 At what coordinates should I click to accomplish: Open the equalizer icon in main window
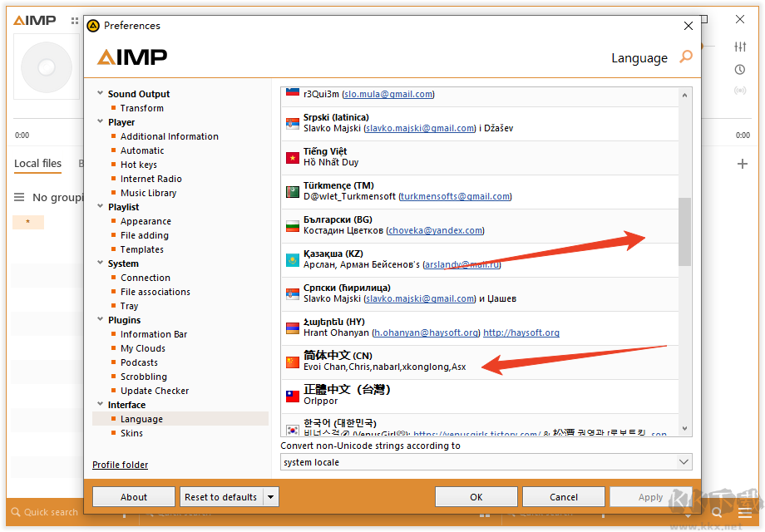pos(740,47)
